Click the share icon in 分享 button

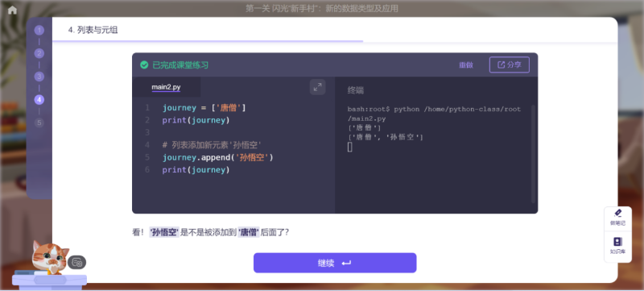click(502, 64)
